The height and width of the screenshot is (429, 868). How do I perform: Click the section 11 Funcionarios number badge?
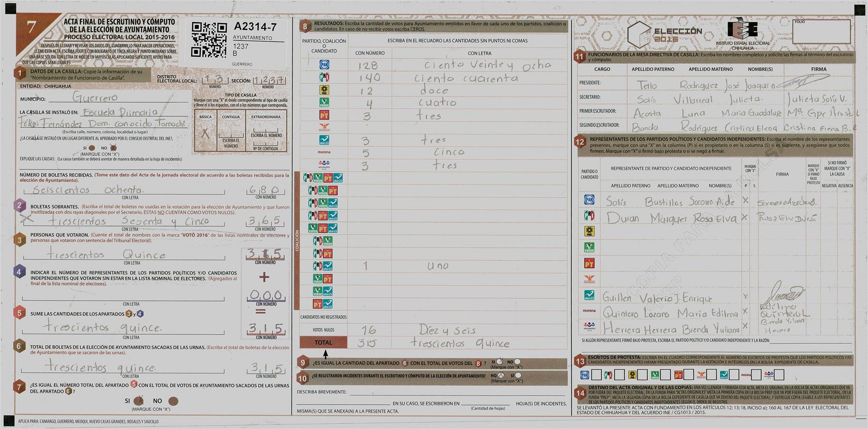tap(579, 57)
